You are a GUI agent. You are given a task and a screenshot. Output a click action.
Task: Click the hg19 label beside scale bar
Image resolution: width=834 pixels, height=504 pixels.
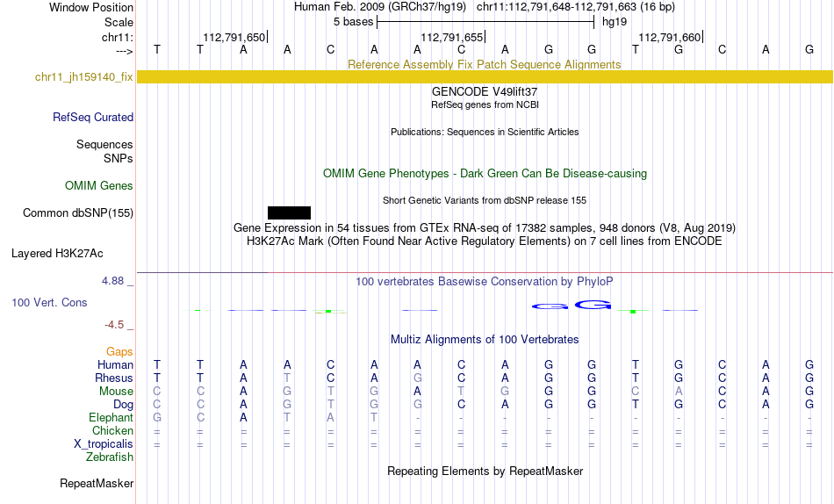[615, 22]
